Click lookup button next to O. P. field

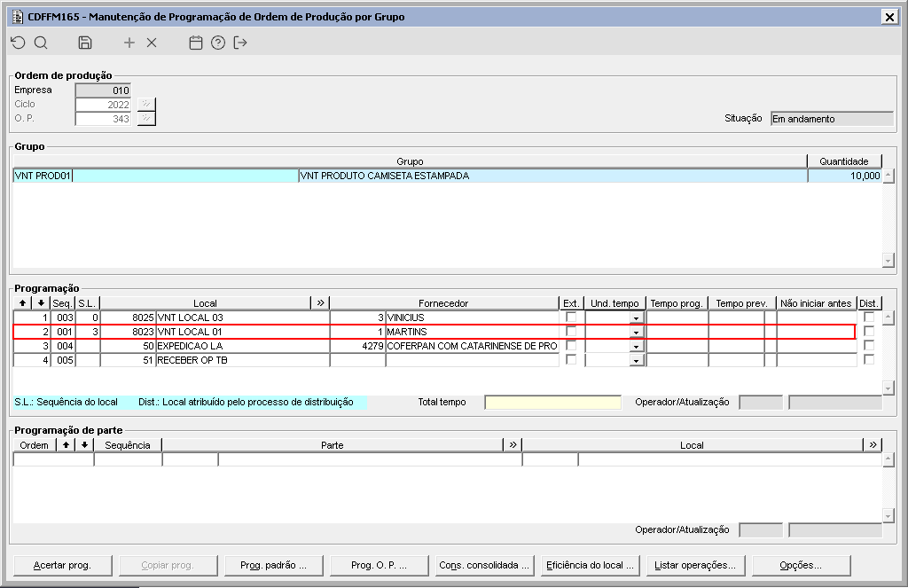[146, 118]
